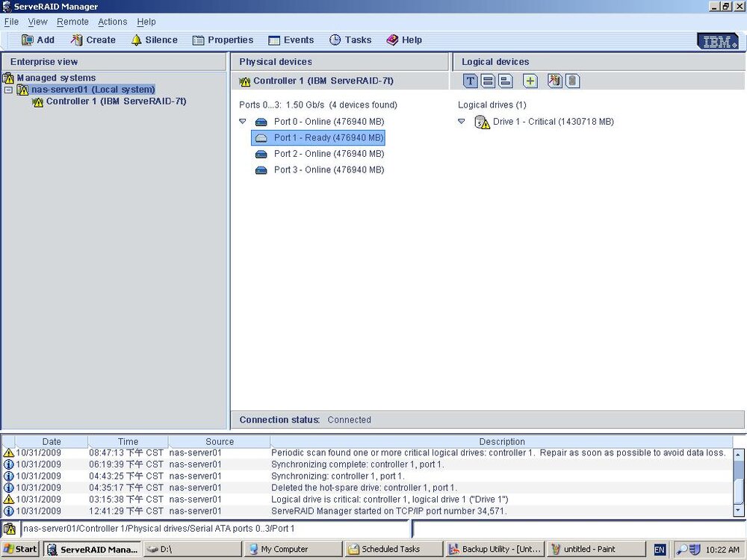Switch to Scheduled Tasks taskbar window

[x=394, y=549]
